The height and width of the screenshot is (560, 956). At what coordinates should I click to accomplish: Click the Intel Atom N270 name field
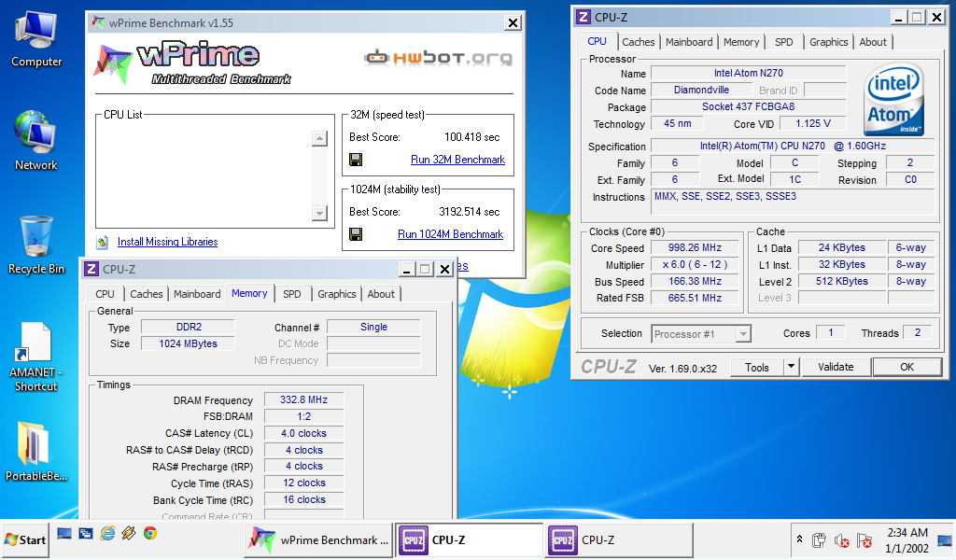[x=749, y=73]
